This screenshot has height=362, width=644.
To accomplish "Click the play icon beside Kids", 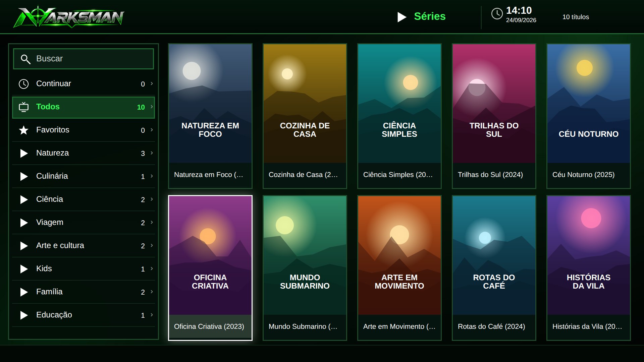I will coord(24,269).
